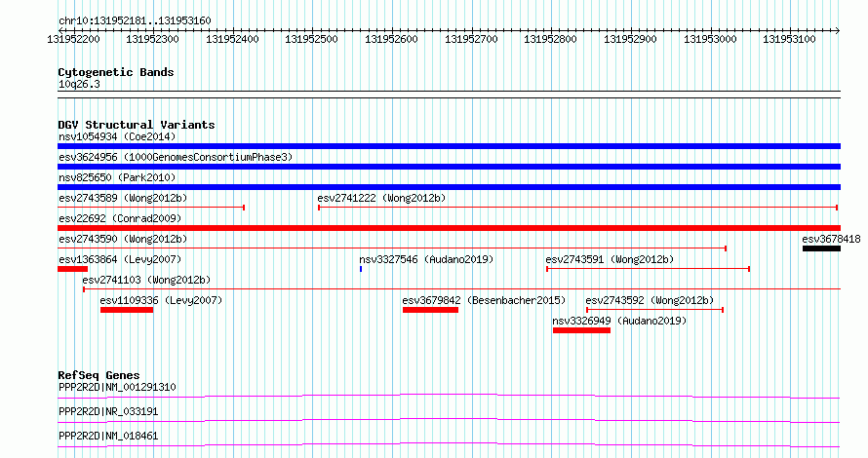Open the esv3679842 (Besenbacher2015) label
The image size is (868, 458).
[484, 300]
